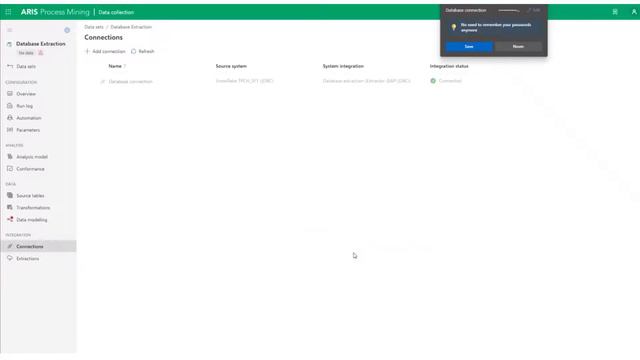
Task: Click the Automation icon in sidebar
Action: [10, 118]
